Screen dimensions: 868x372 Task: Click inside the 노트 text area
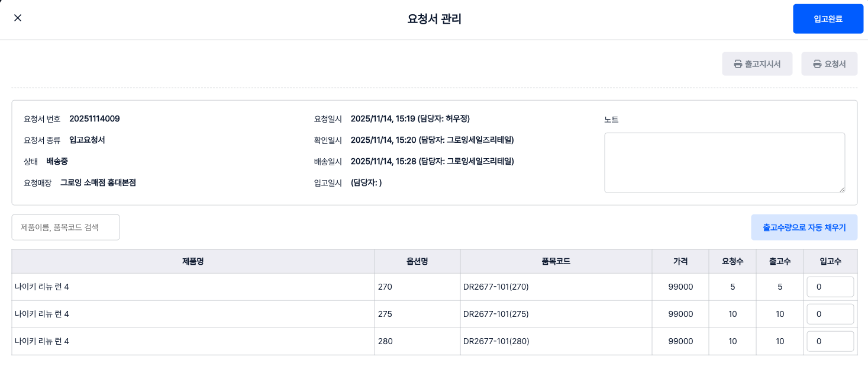(724, 162)
